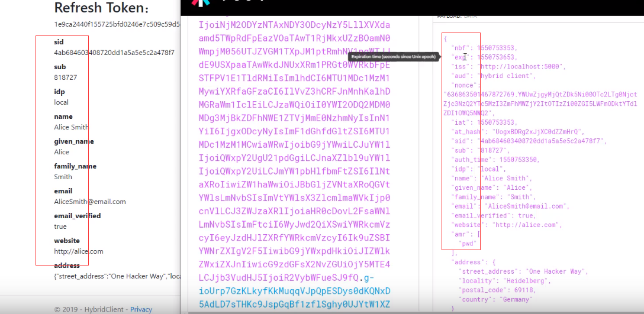Select the 'true' value under email_verified
The height and width of the screenshot is (314, 644).
pos(60,226)
